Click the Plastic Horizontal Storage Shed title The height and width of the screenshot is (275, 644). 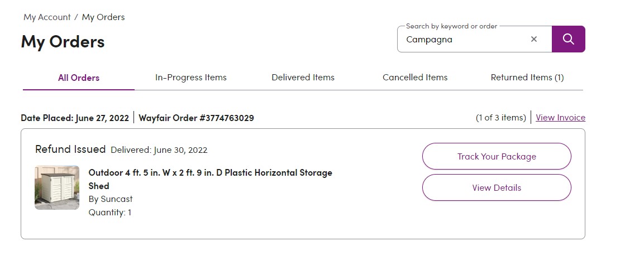210,179
